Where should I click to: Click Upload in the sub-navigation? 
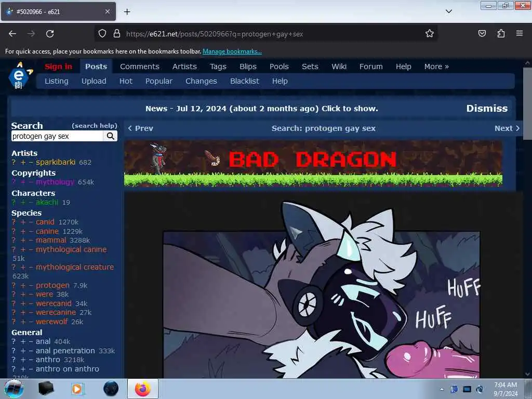coord(94,81)
